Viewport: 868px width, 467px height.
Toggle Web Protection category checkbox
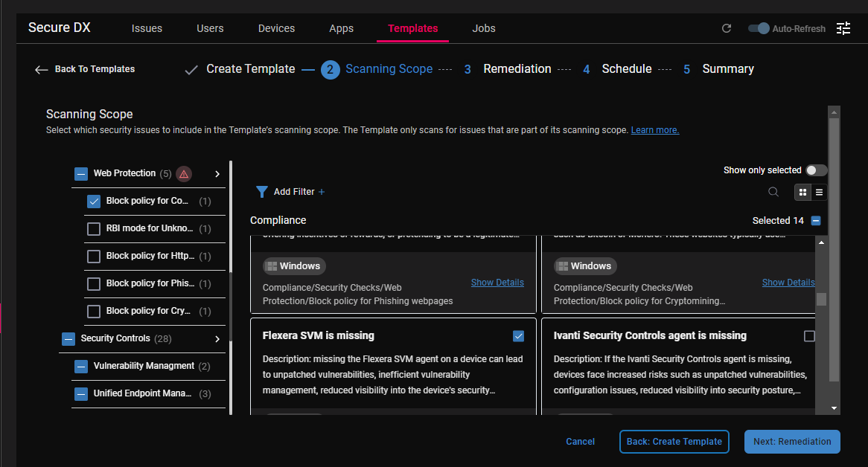tap(81, 174)
